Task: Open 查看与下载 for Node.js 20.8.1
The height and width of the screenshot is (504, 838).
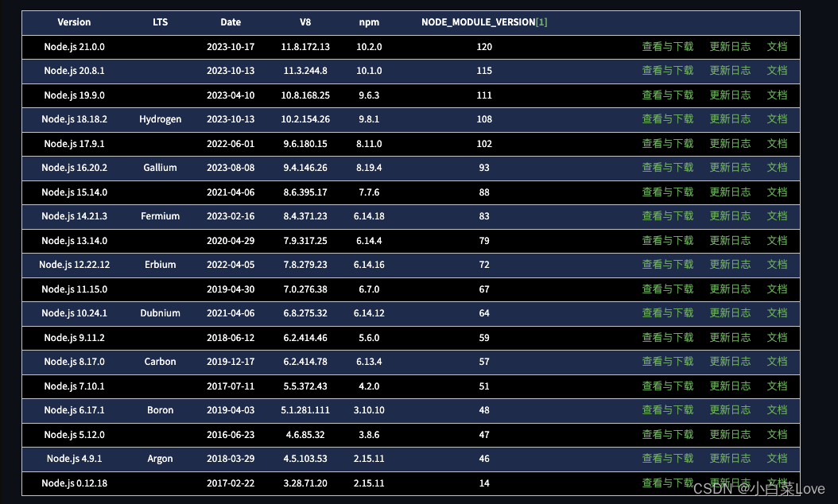Action: point(668,71)
